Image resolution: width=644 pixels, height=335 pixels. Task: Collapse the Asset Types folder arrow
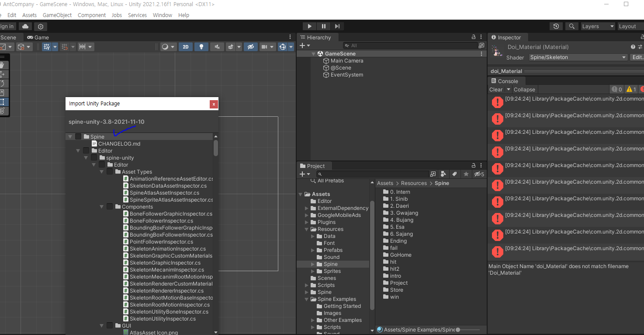(102, 172)
